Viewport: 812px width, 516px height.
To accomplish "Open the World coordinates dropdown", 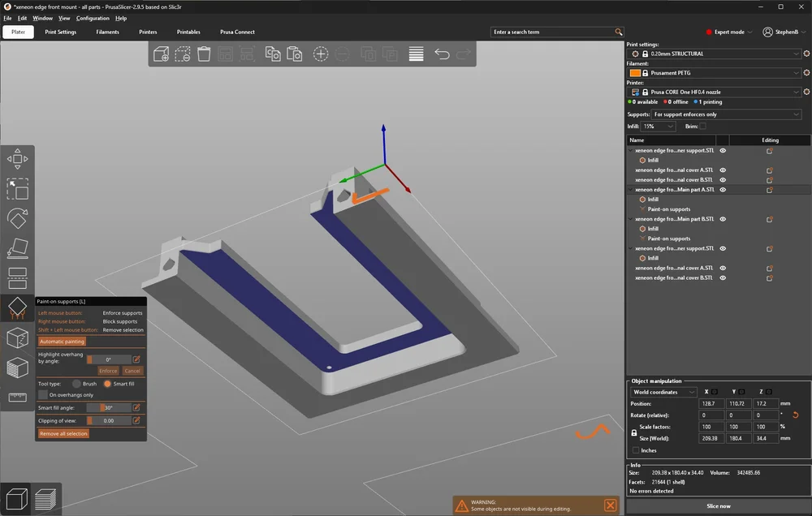I will [x=663, y=393].
